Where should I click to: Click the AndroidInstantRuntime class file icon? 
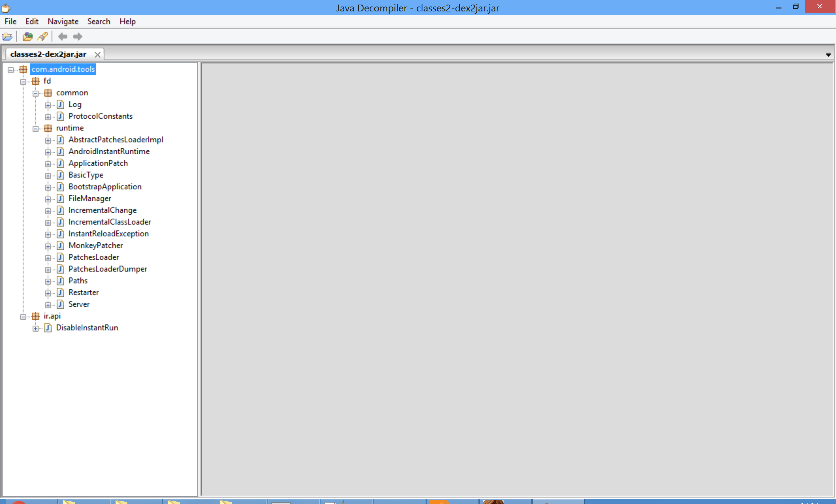click(x=60, y=151)
